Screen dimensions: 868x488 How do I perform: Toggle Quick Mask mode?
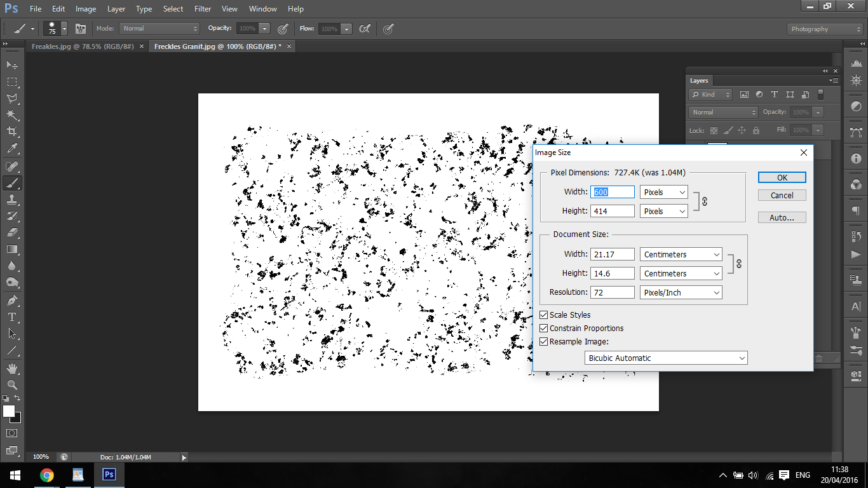[x=12, y=433]
